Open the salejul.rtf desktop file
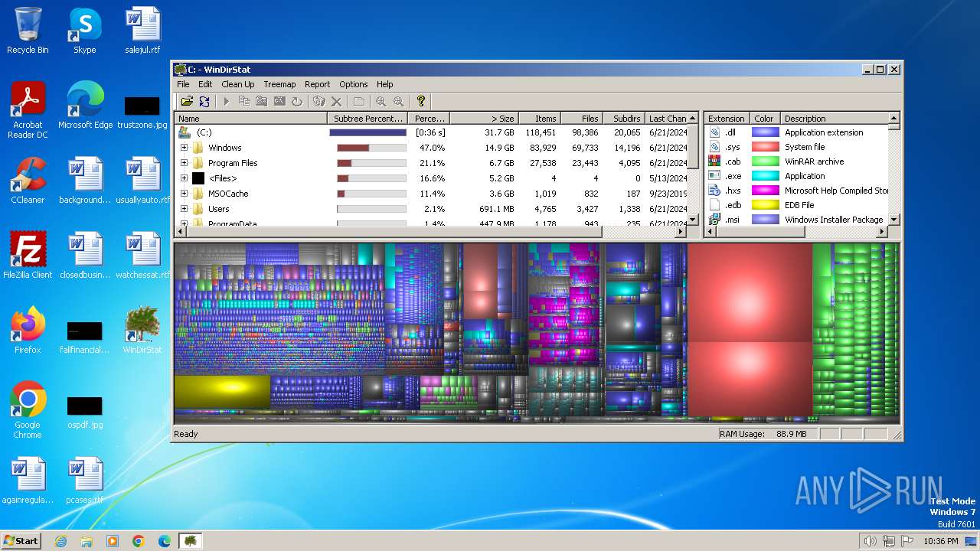 click(142, 31)
